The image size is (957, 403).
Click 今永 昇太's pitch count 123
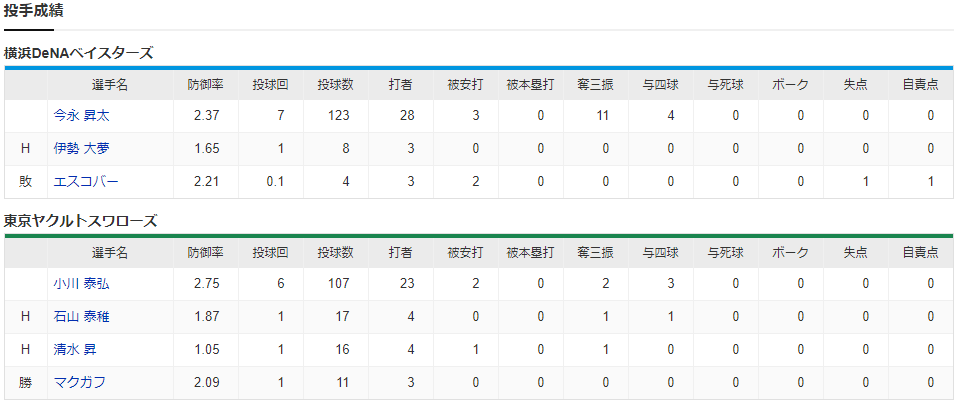click(340, 115)
